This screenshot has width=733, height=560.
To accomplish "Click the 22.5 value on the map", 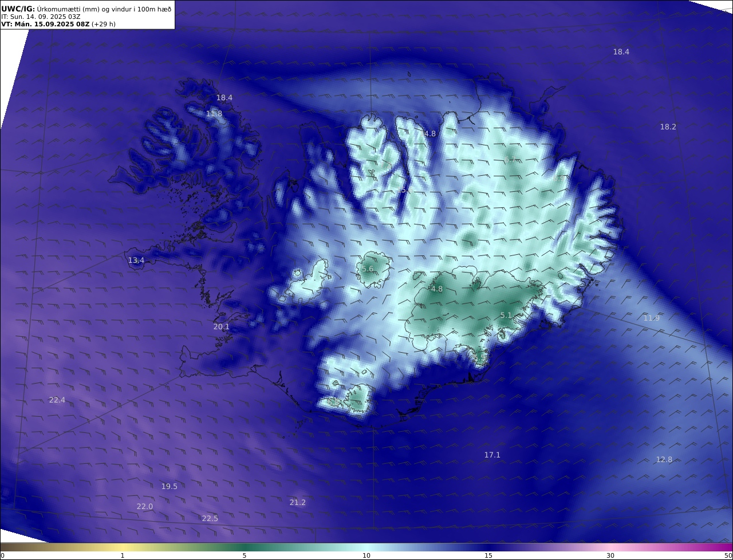I will (210, 519).
